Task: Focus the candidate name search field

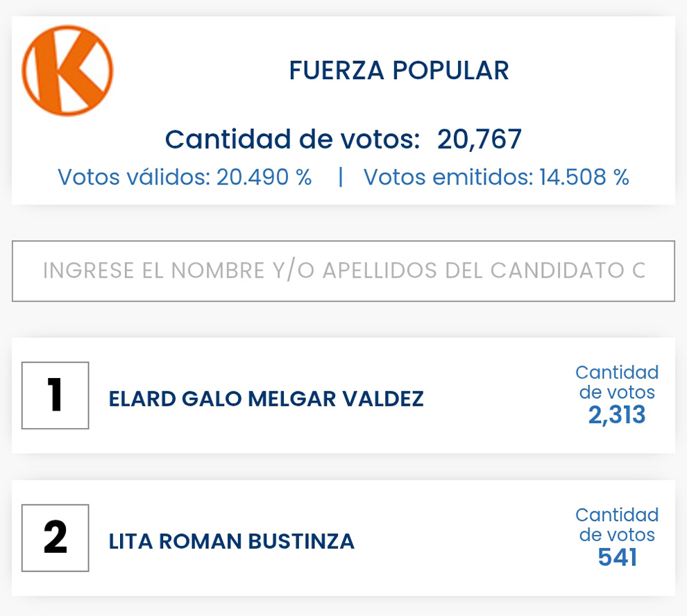Action: tap(343, 271)
